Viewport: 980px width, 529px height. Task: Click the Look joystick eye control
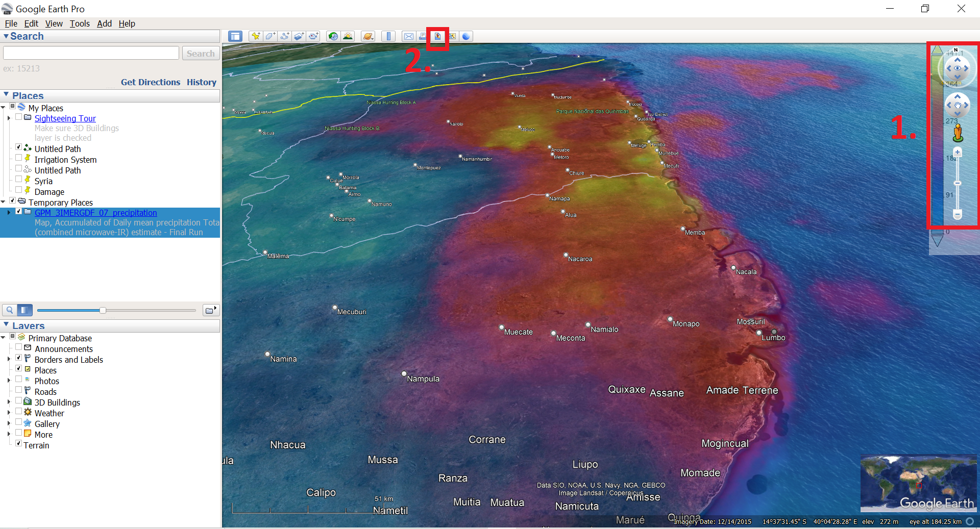pyautogui.click(x=958, y=68)
